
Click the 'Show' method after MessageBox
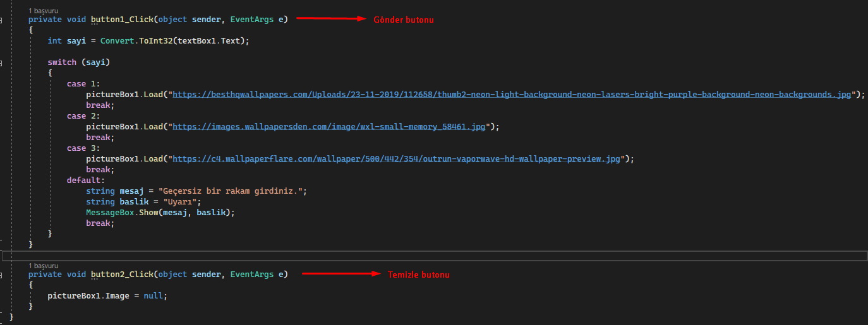coord(148,213)
